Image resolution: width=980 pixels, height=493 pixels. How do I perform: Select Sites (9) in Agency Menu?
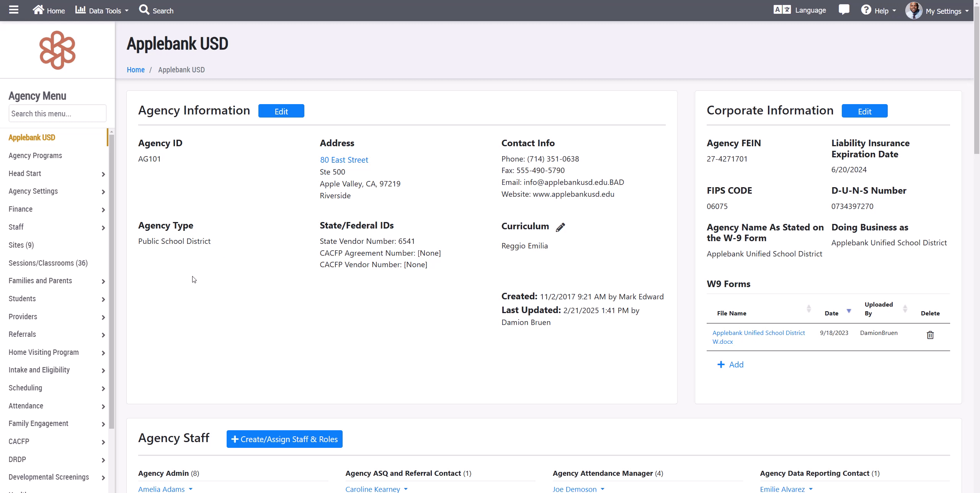click(x=21, y=245)
